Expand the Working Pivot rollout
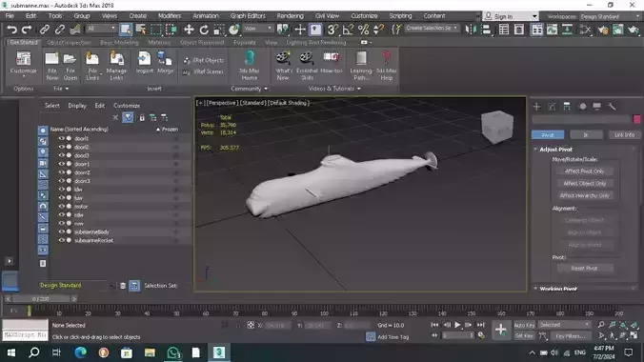The height and width of the screenshot is (362, 644). (x=558, y=289)
